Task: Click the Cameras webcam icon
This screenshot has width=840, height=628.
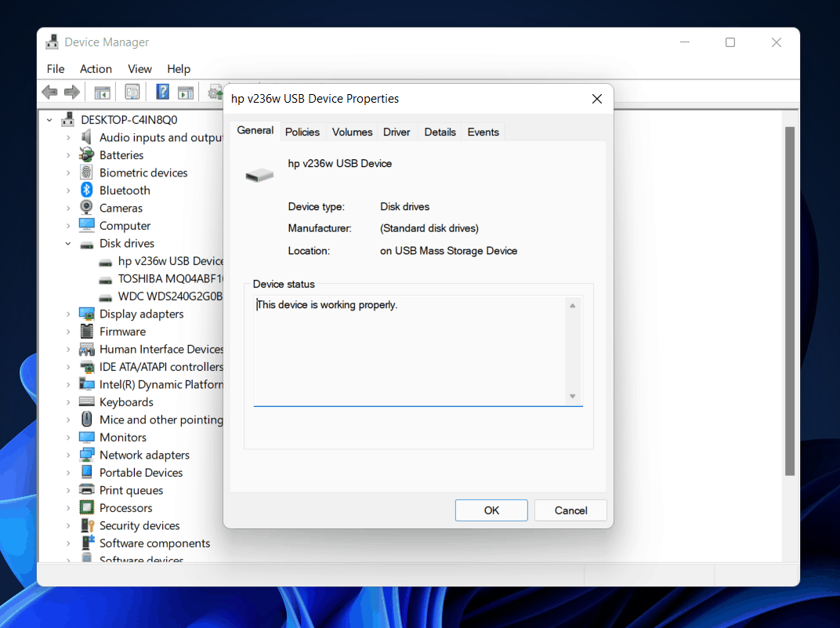Action: click(87, 208)
